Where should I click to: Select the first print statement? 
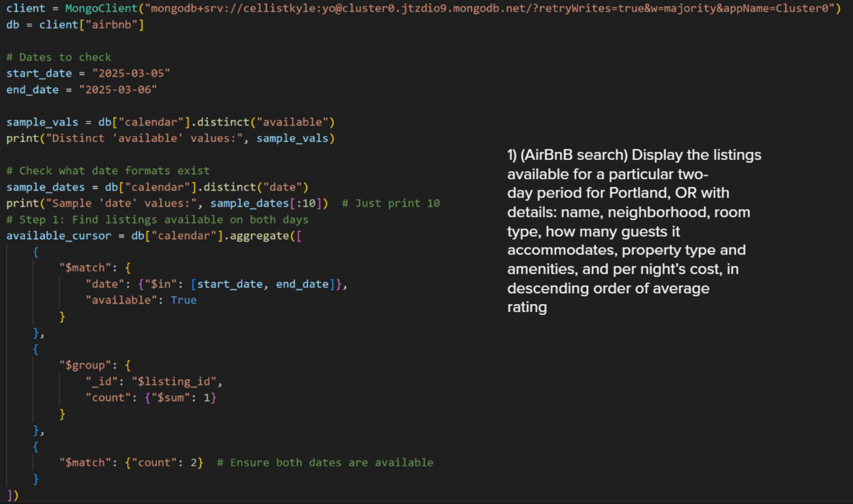tap(171, 138)
